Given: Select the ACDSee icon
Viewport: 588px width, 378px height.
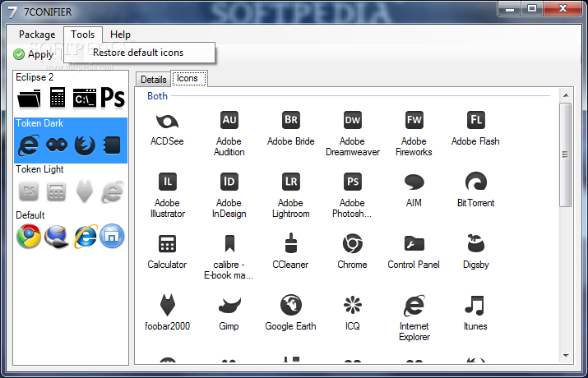Looking at the screenshot, I should click(167, 122).
